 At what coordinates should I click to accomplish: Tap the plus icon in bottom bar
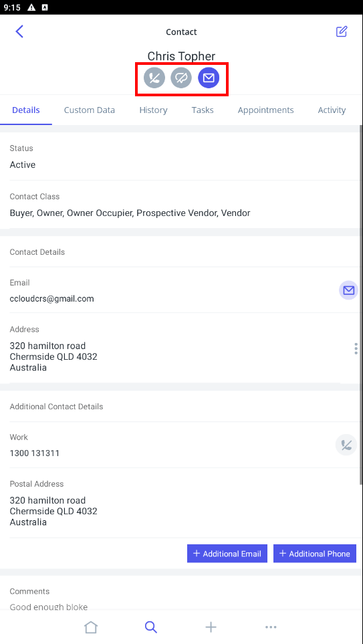click(x=211, y=627)
